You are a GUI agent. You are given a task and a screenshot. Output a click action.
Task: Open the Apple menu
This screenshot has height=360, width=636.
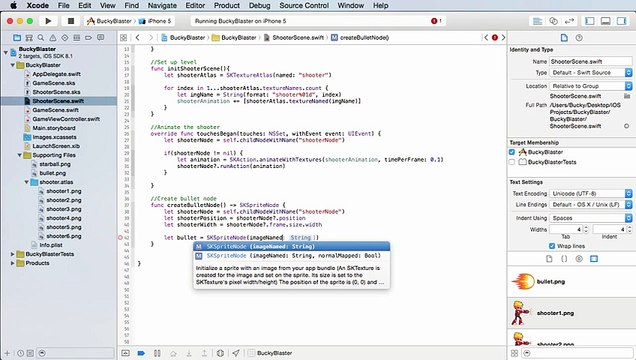tap(14, 6)
